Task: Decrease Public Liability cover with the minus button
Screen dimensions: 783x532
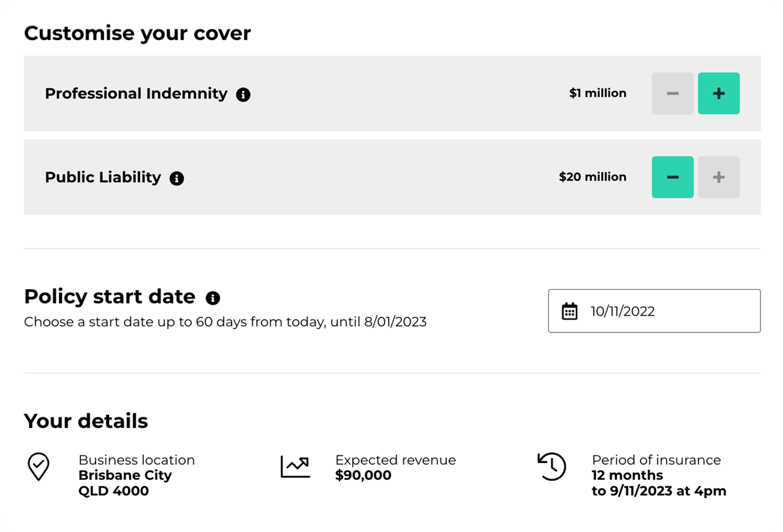Action: coord(673,177)
